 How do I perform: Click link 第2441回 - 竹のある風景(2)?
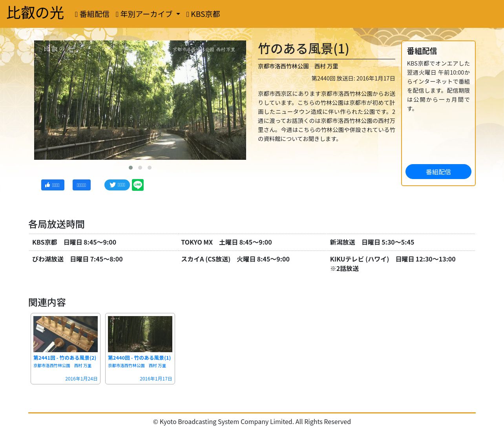coord(65,358)
